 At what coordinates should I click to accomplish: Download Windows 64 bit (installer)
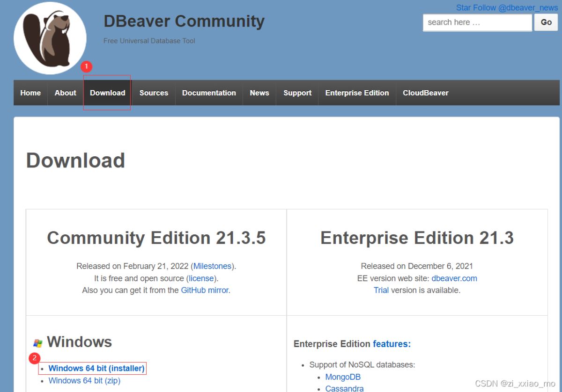(96, 368)
